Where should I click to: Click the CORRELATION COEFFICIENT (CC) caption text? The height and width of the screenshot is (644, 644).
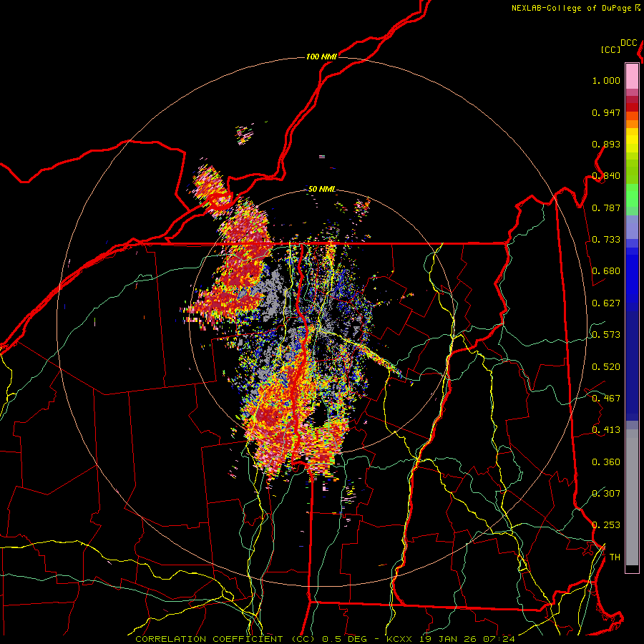tap(225, 639)
